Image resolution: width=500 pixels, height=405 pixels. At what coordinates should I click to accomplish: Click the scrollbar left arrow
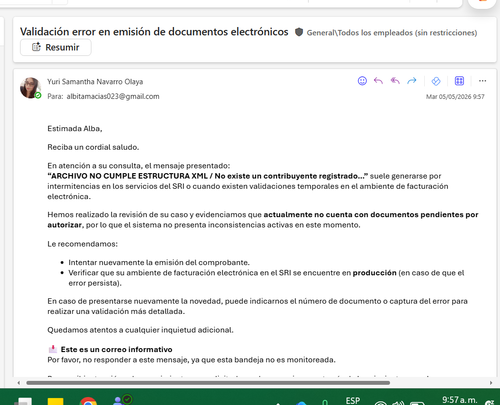pos(19,383)
